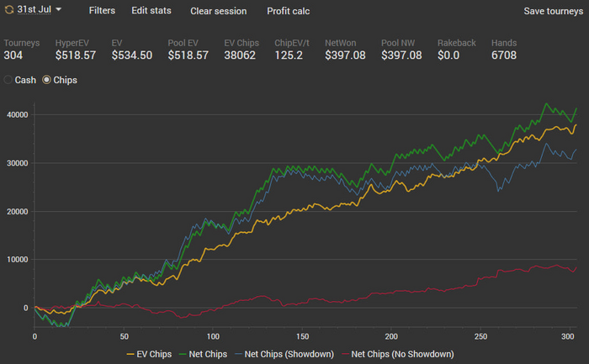Click the EV Chips stat 38062
Screen dimensions: 589x364
[x=242, y=55]
